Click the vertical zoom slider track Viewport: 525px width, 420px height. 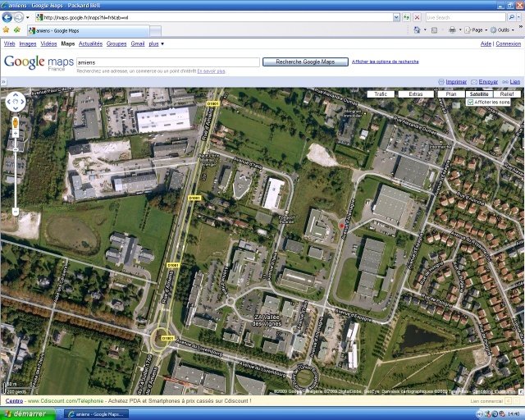[x=15, y=172]
